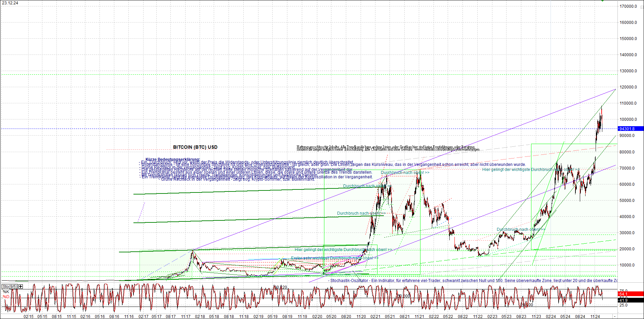The height and width of the screenshot is (319, 644).
Task: Click the 'Erster sehr wichtiger Durchbruch' annotation
Action: point(334,258)
